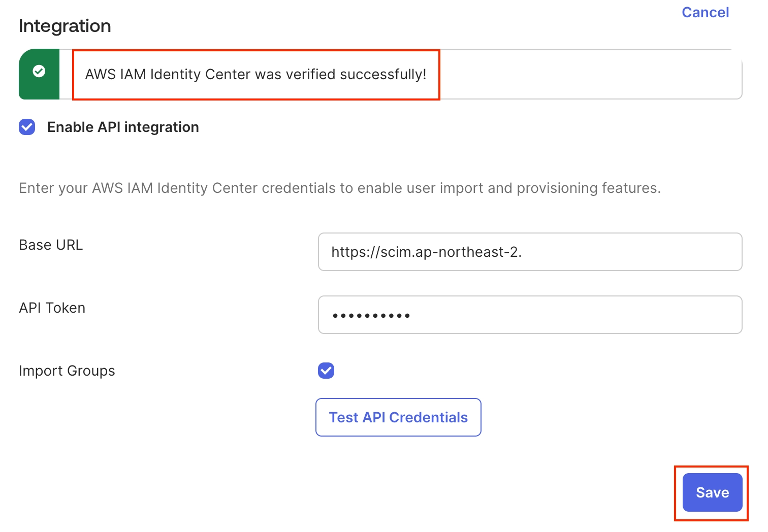This screenshot has height=532, width=768.
Task: Save the integration settings
Action: pos(712,492)
